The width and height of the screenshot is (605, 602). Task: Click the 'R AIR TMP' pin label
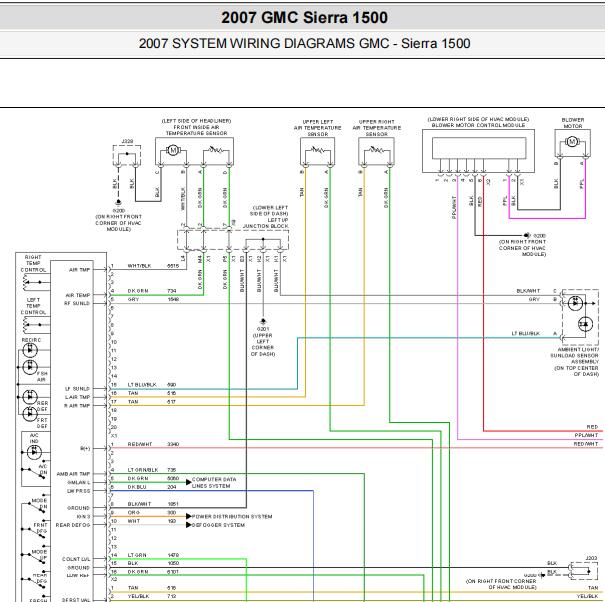[77, 406]
